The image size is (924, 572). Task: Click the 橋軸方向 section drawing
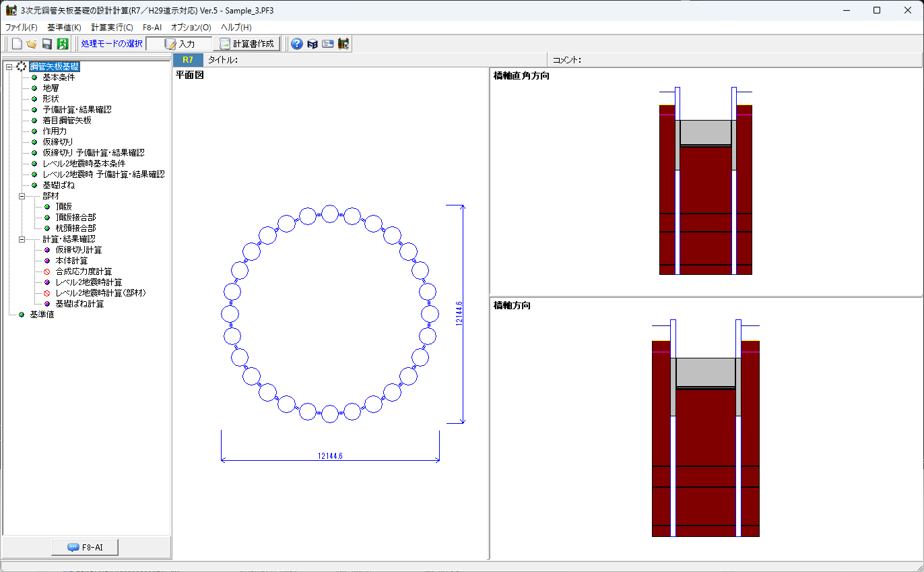click(706, 428)
